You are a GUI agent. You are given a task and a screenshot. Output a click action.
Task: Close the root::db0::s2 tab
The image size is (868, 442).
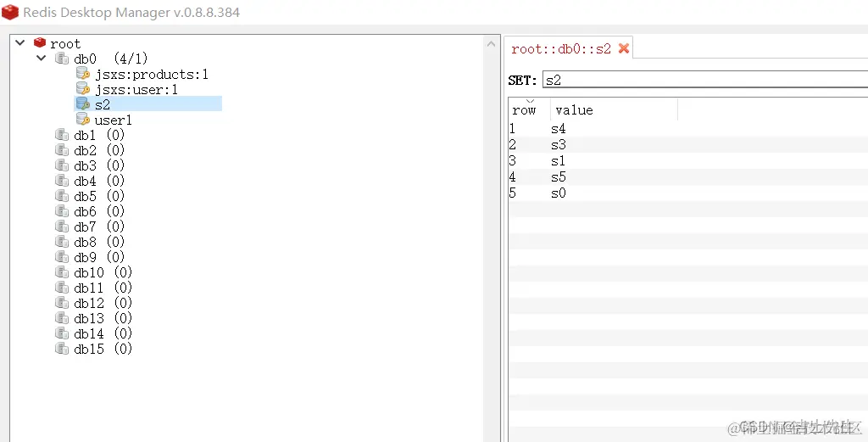coord(624,48)
